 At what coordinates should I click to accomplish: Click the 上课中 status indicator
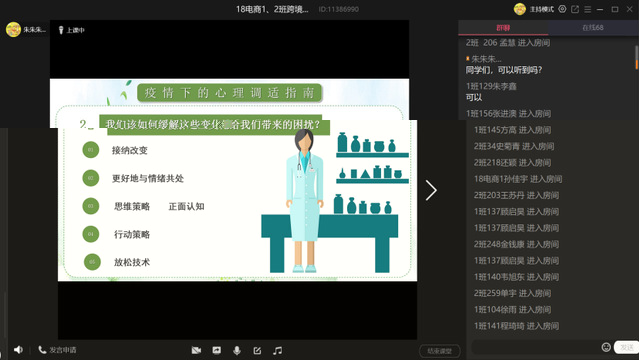point(71,30)
